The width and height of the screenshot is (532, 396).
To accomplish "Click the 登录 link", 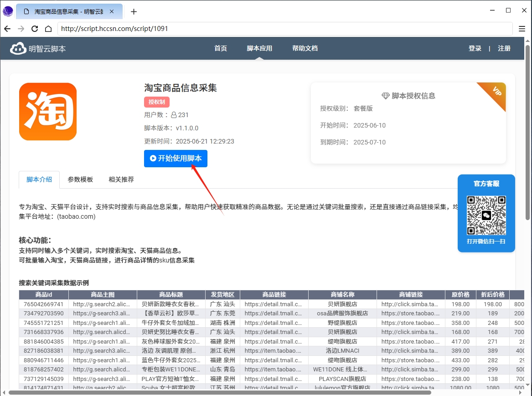I will (x=475, y=48).
